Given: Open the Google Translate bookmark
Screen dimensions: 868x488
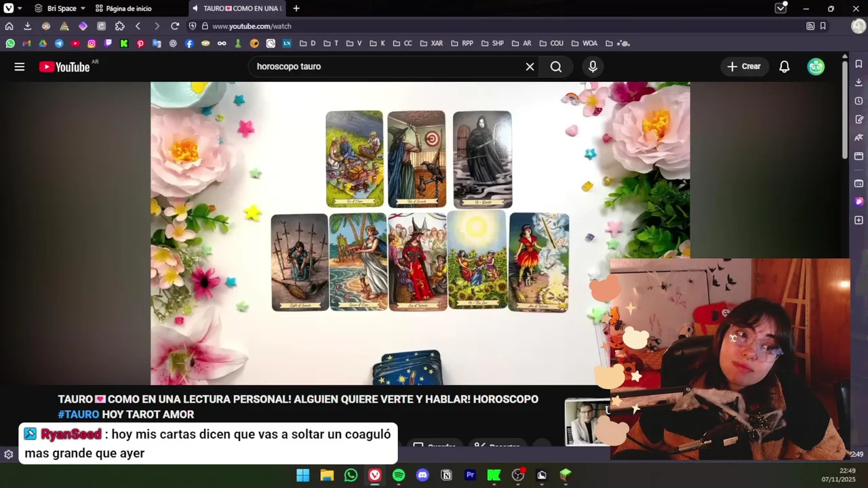Looking at the screenshot, I should point(157,43).
